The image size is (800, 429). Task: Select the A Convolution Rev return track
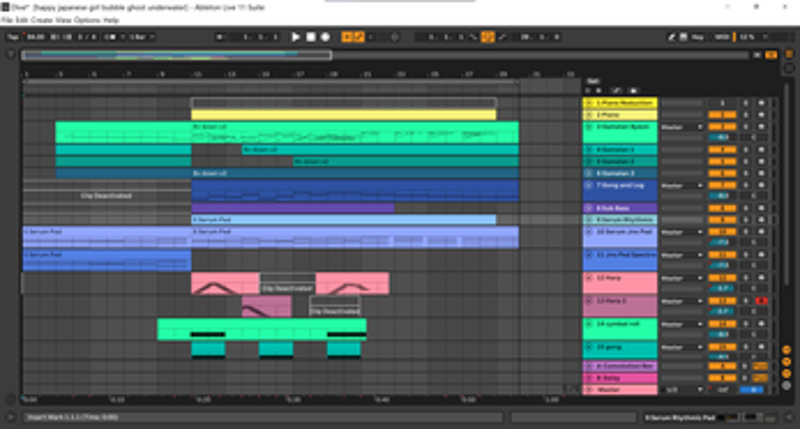pyautogui.click(x=621, y=367)
